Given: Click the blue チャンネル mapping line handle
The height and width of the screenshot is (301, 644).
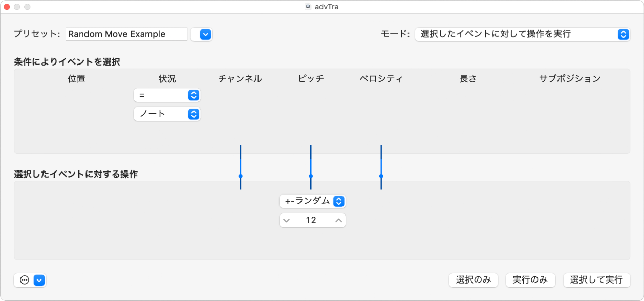Looking at the screenshot, I should (x=240, y=176).
